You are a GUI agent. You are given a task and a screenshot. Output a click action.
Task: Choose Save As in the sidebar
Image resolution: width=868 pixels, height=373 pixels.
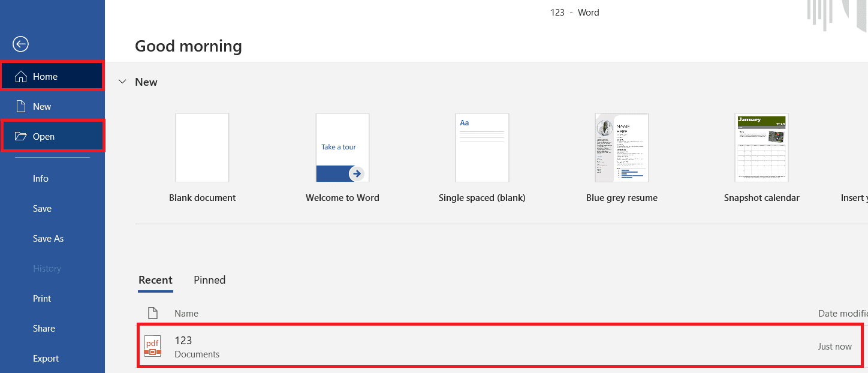tap(48, 239)
